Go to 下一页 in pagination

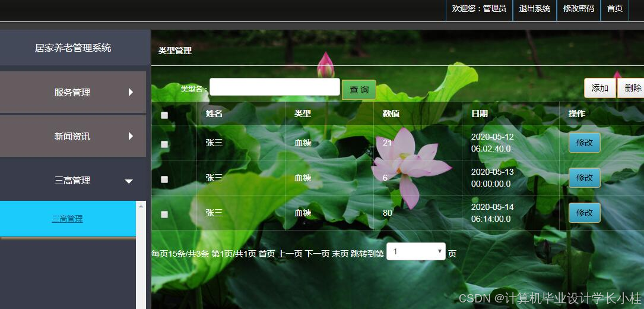317,254
